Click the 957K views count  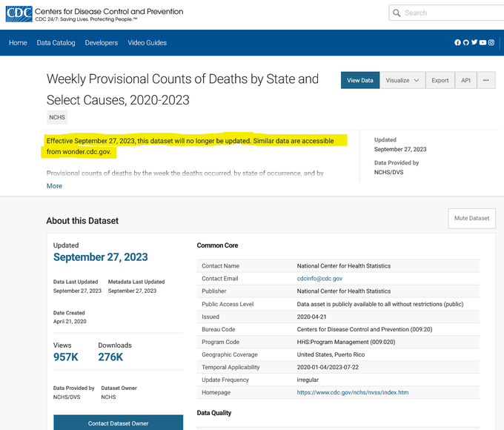pos(65,357)
